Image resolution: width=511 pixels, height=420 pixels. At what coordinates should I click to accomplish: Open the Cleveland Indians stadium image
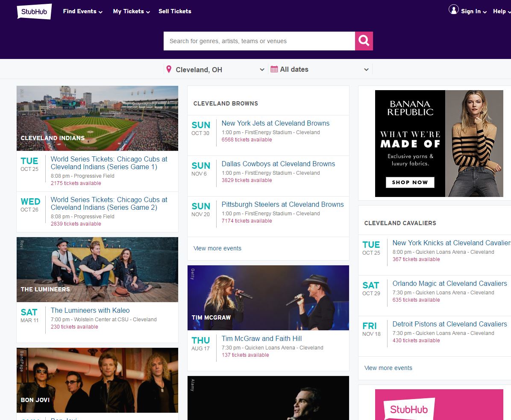[97, 118]
